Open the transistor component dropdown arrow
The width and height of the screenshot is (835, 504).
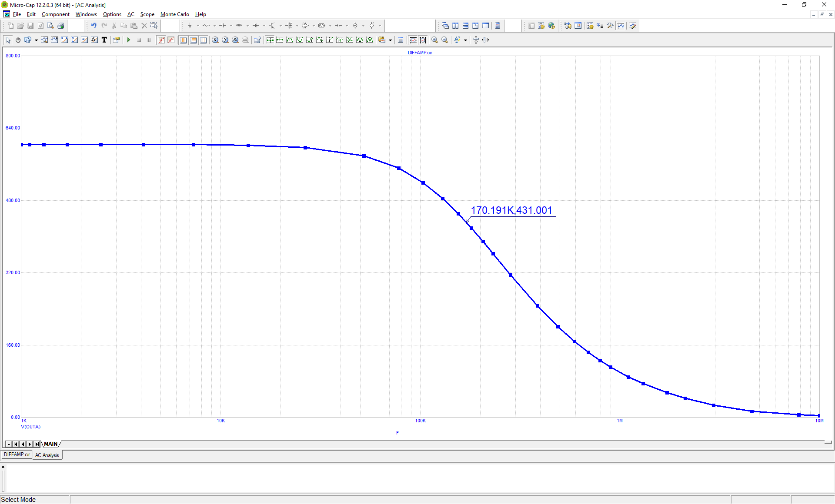(x=281, y=26)
